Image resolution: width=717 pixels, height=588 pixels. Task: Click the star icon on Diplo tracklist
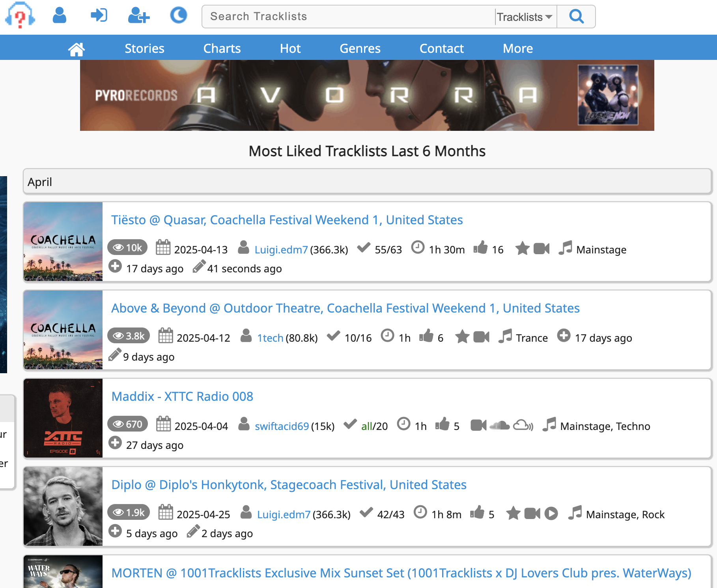coord(513,514)
